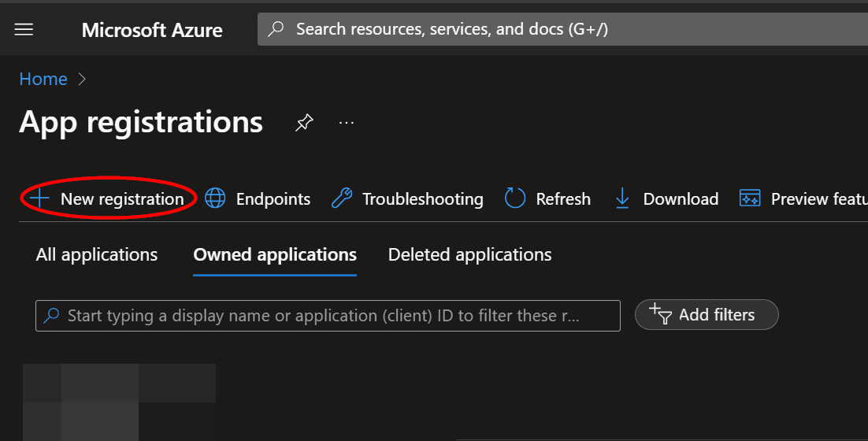Click the New registration button

pyautogui.click(x=108, y=198)
